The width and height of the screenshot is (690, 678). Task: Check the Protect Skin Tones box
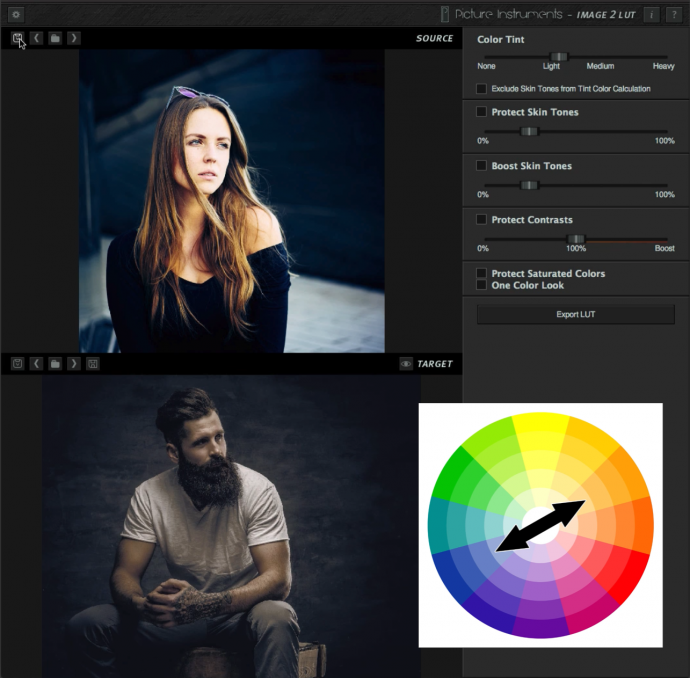[481, 112]
